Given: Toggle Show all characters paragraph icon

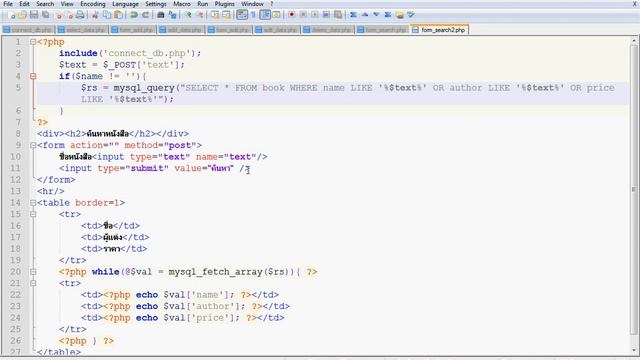Looking at the screenshot, I should pos(253,15).
